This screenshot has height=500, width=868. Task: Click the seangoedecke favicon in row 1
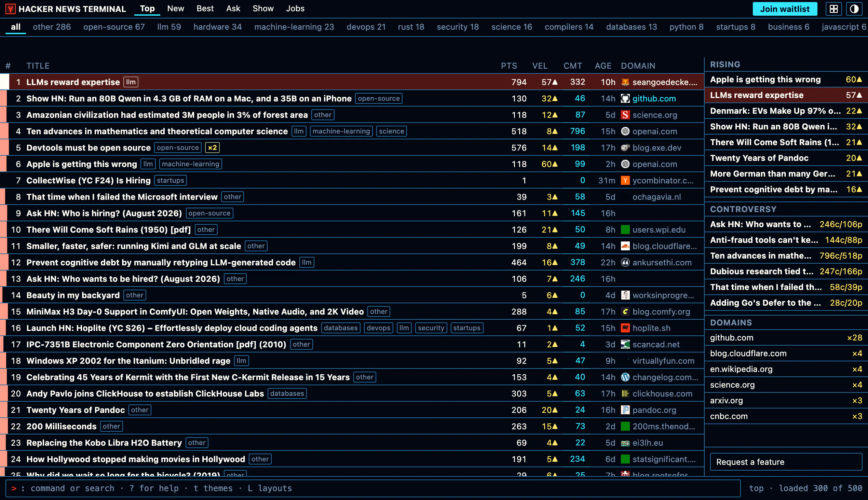click(x=625, y=82)
